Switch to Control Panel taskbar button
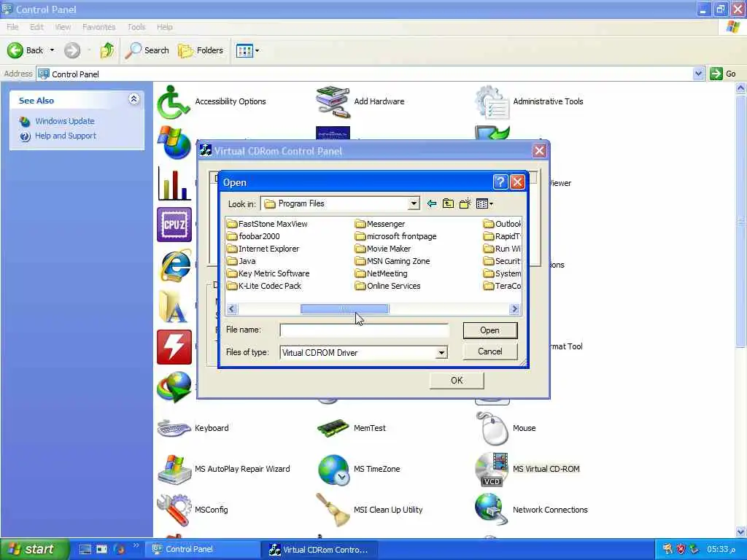 [x=201, y=550]
